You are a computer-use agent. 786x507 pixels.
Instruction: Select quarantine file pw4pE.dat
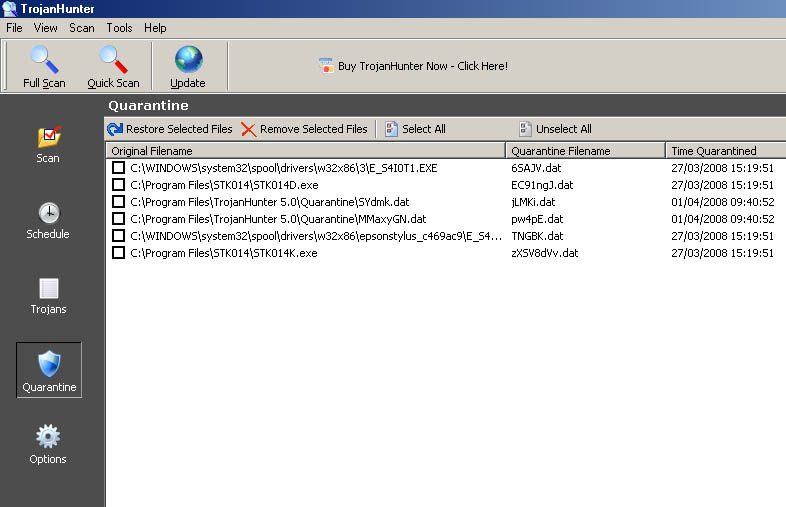(x=537, y=219)
